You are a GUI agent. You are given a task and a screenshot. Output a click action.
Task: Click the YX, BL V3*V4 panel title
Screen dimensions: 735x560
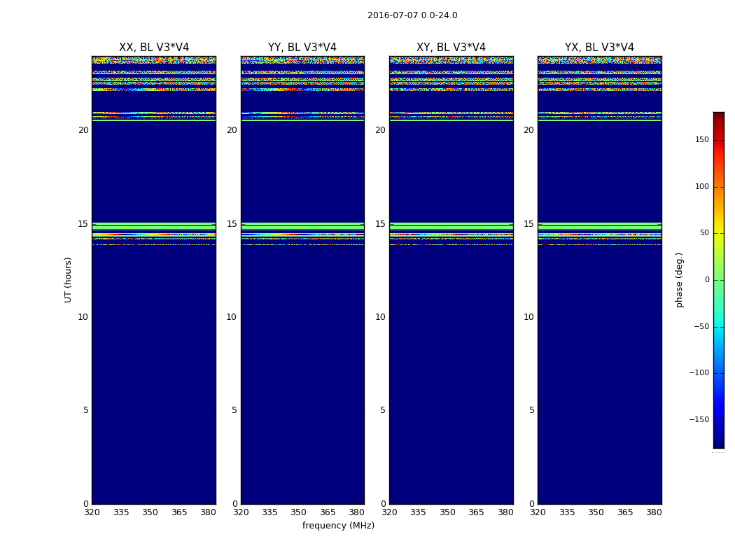(599, 48)
